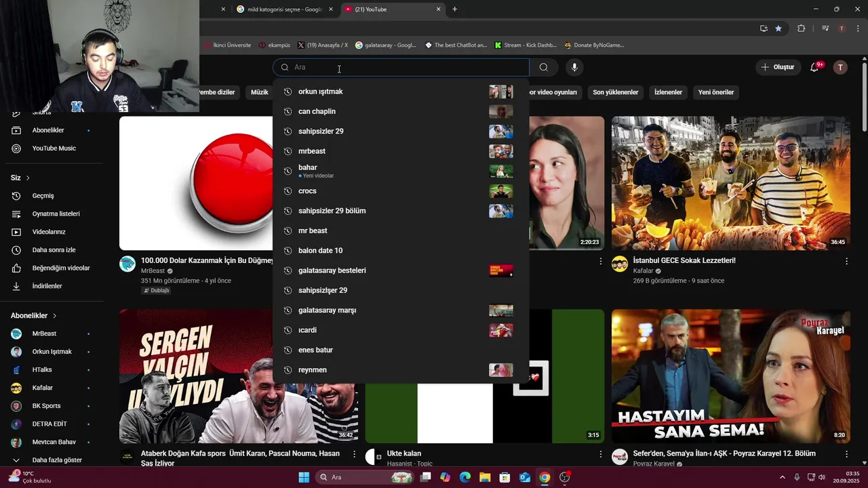The height and width of the screenshot is (488, 868).
Task: Pick the 'balon date 10' suggestion
Action: pos(401,251)
